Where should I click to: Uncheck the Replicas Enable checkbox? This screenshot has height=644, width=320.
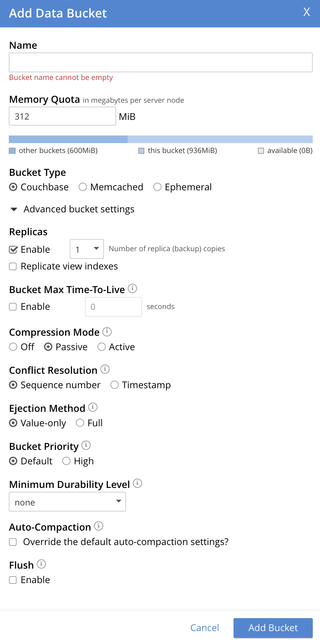point(13,250)
